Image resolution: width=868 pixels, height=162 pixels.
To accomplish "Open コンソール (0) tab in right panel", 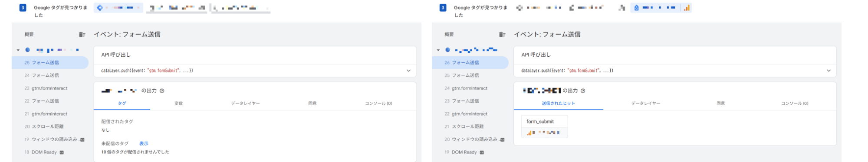I will pos(795,104).
